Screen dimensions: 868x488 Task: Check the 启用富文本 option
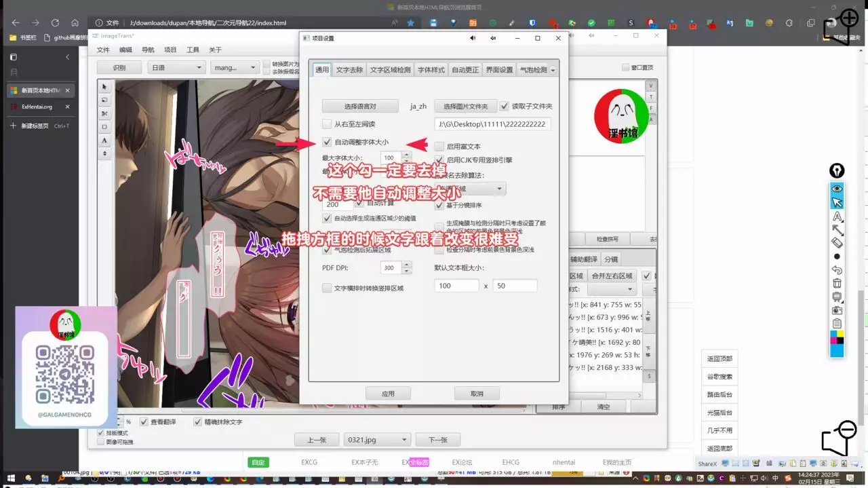(439, 147)
